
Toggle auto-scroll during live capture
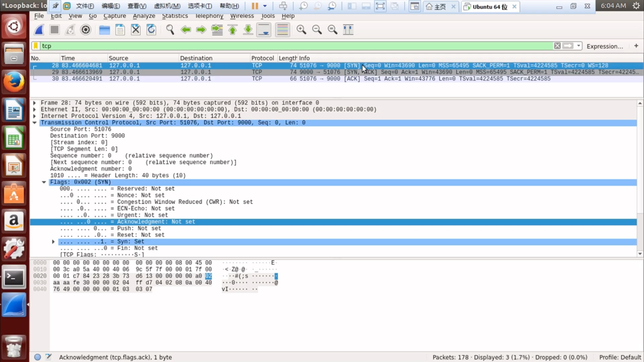tap(264, 30)
